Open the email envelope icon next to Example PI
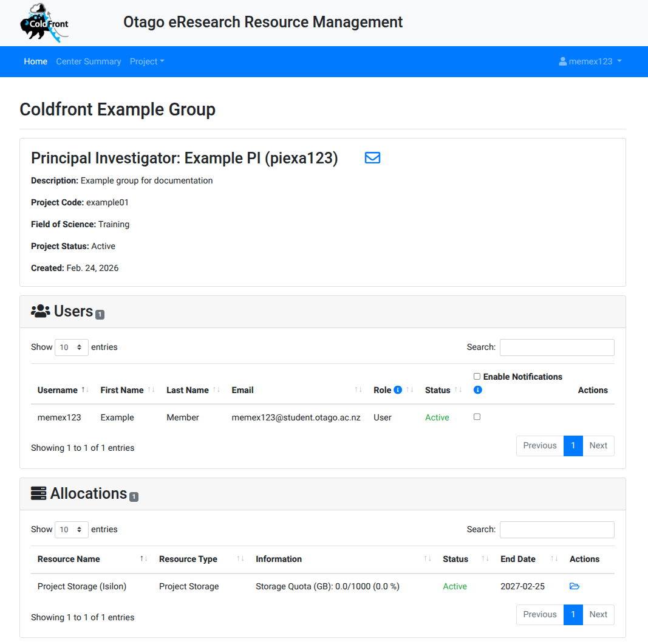Viewport: 648px width, 644px height. (372, 157)
